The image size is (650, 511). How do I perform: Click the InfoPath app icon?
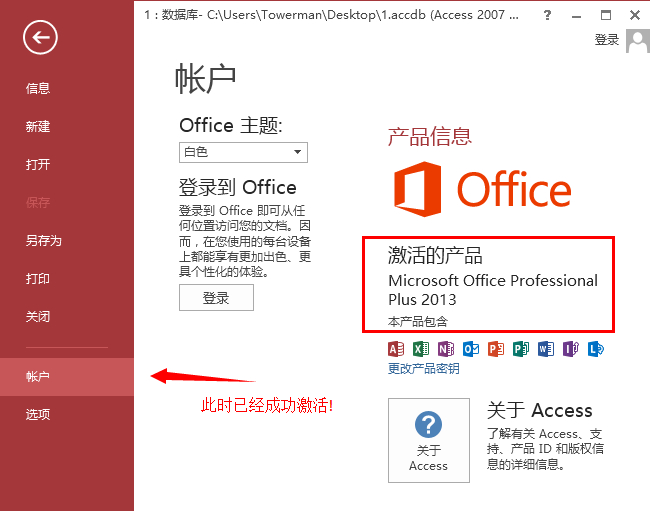571,349
